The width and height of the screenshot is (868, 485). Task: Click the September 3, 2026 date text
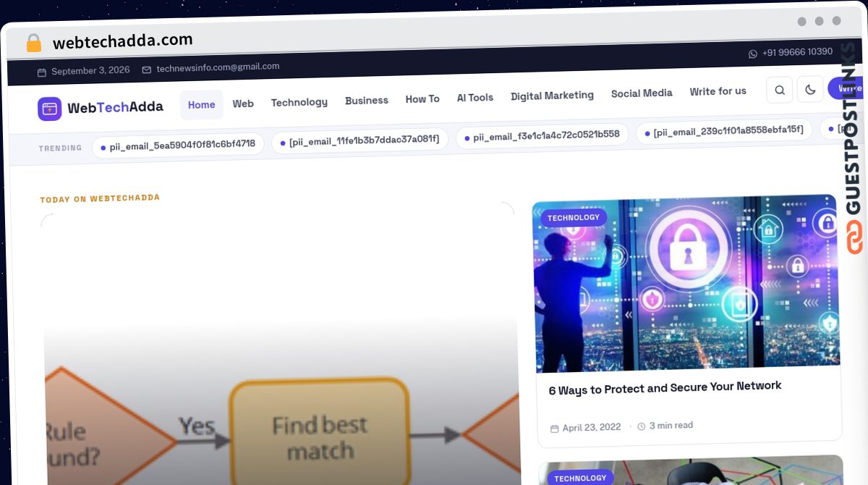click(90, 71)
